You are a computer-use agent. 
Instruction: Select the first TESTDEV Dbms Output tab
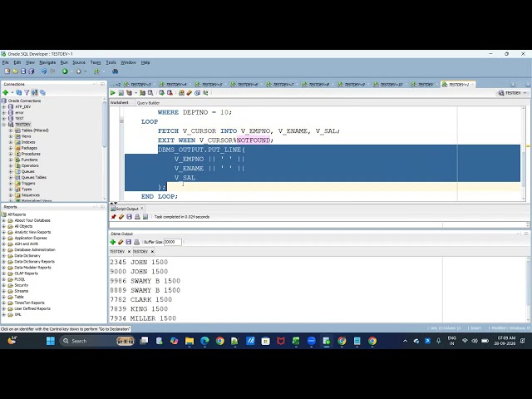point(117,251)
